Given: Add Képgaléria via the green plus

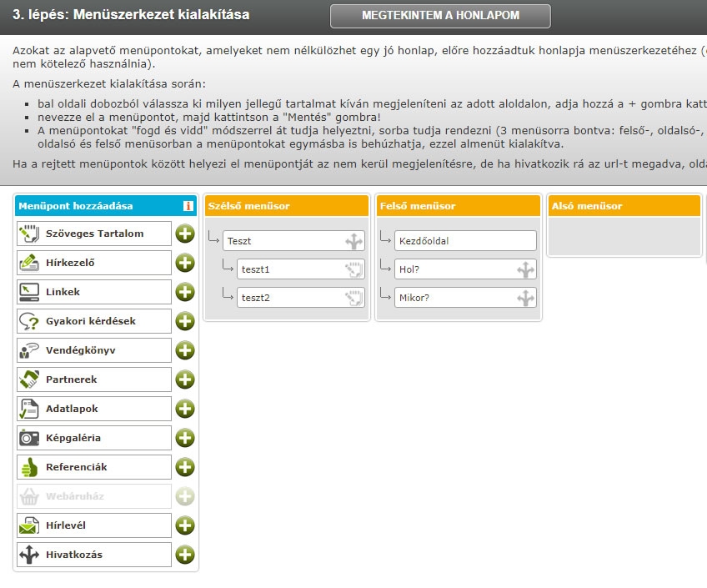Looking at the screenshot, I should (x=184, y=439).
